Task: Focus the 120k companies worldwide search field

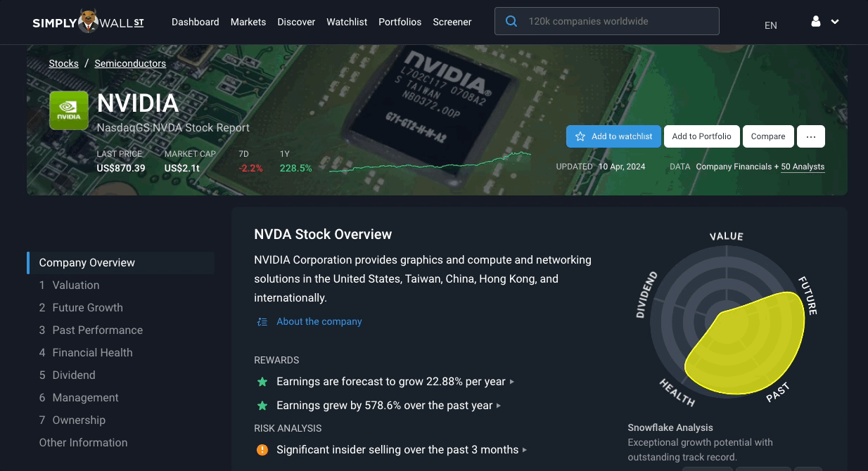Action: click(607, 21)
